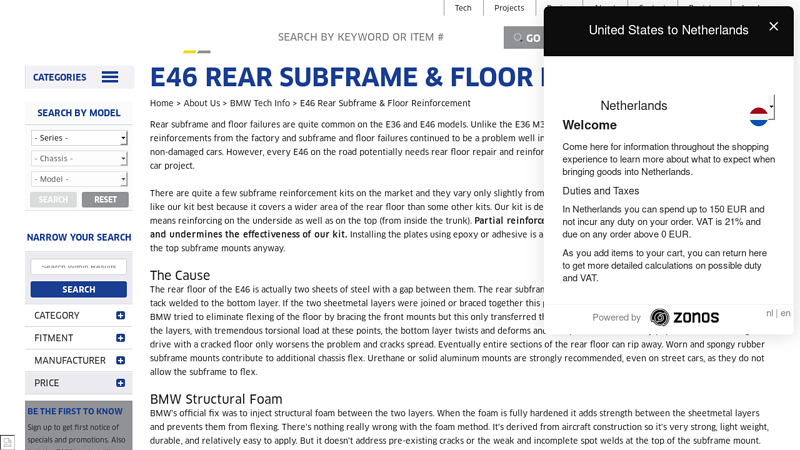Expand the FITMENT filter plus icon
The width and height of the screenshot is (800, 450).
120,338
